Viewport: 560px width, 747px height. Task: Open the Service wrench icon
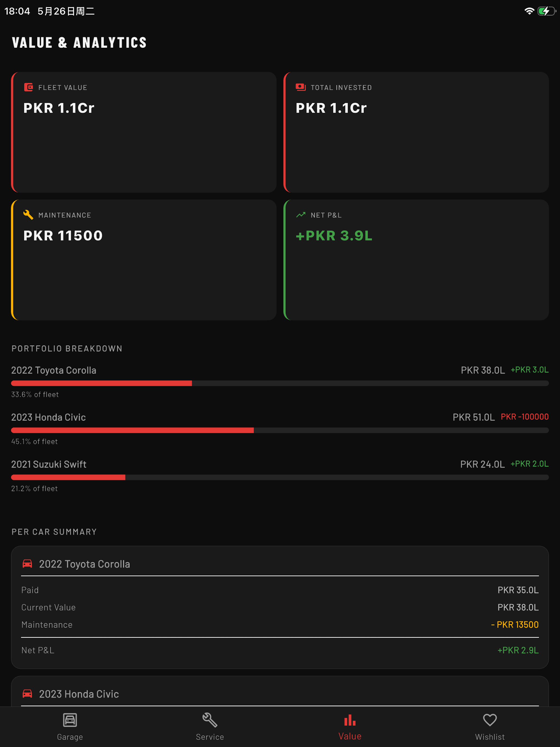tap(210, 720)
